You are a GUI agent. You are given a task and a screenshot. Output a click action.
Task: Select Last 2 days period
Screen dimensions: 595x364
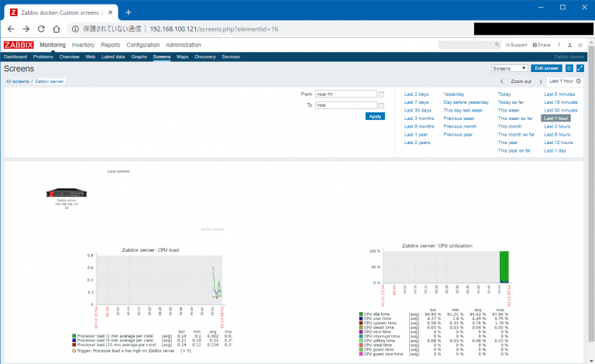click(x=416, y=94)
